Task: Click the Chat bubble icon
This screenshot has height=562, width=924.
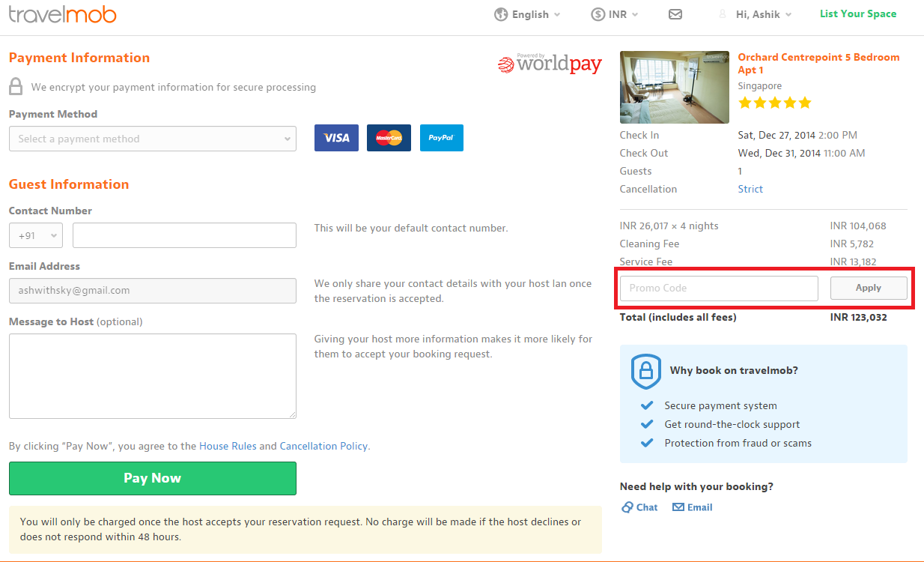Action: pyautogui.click(x=627, y=507)
